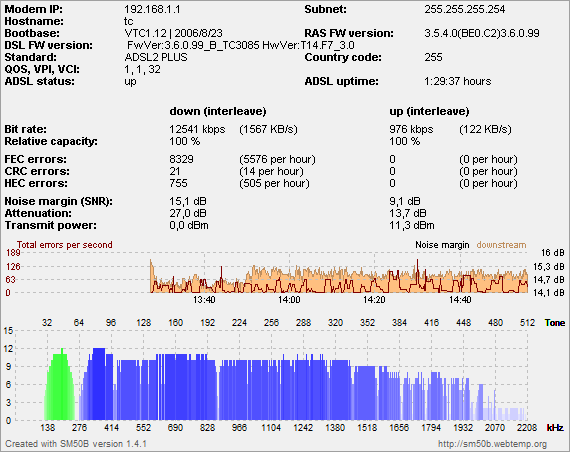Click upstream transmit power 11,3 dBm
Screen dimensions: 570x452
[x=412, y=225]
